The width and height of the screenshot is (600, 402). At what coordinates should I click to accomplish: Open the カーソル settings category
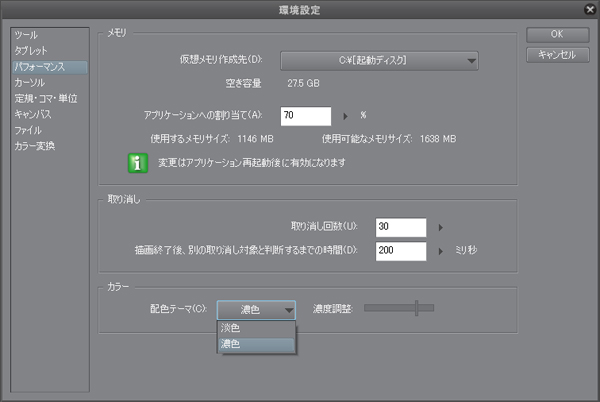point(30,82)
